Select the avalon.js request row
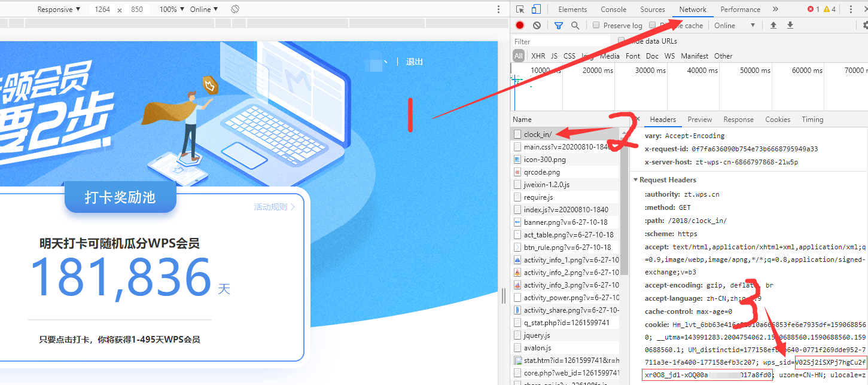The image size is (868, 385). click(565, 348)
